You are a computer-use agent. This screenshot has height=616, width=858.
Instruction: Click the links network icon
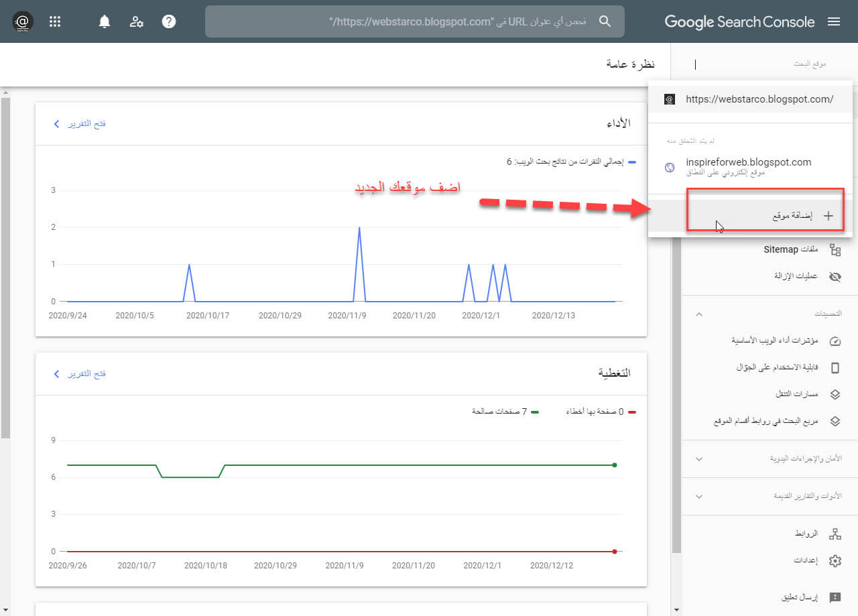click(835, 534)
